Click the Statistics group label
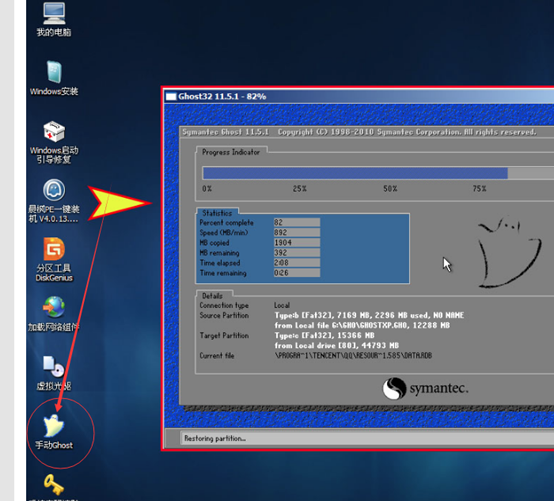Screen dimensions: 554x501 (x=217, y=213)
